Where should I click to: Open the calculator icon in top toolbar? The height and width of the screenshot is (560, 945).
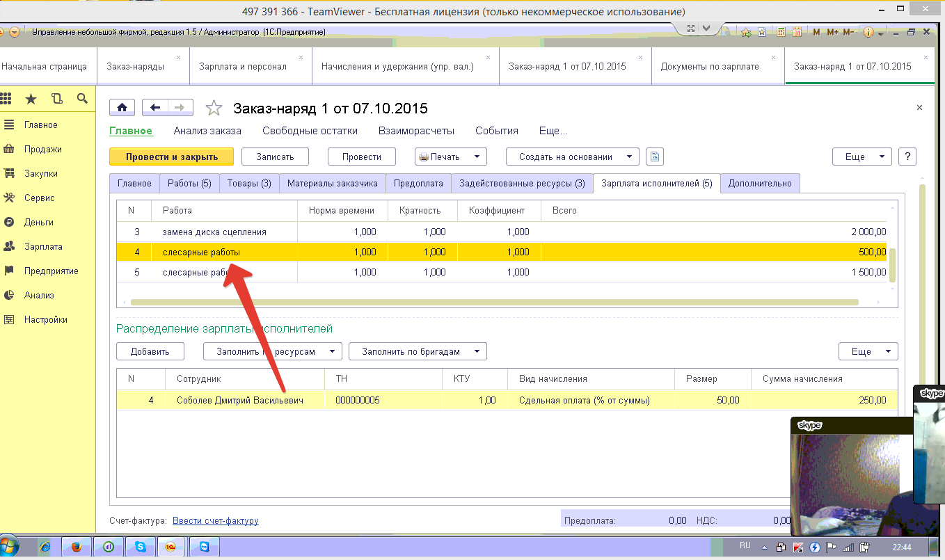[x=781, y=32]
